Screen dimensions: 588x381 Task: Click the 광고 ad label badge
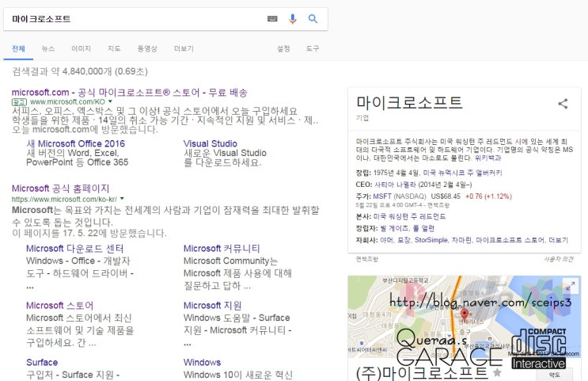pos(19,101)
